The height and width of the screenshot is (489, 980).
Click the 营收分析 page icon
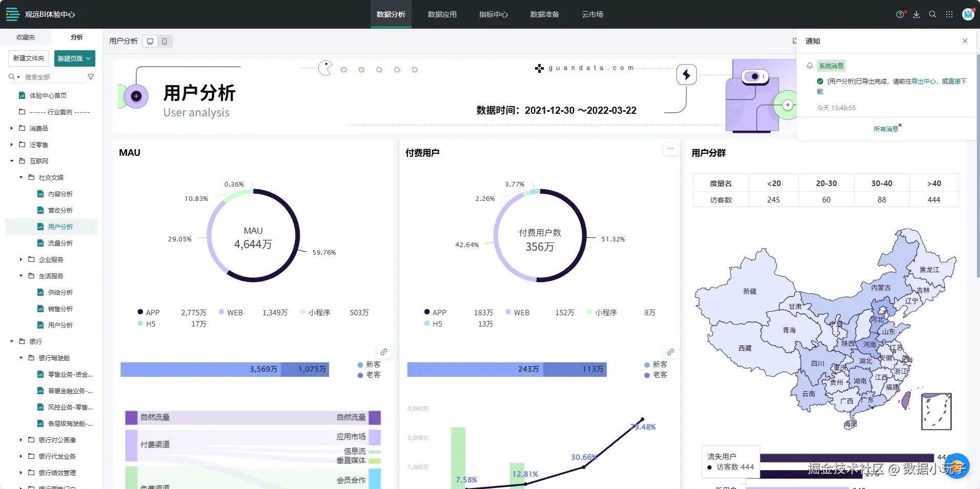(40, 210)
